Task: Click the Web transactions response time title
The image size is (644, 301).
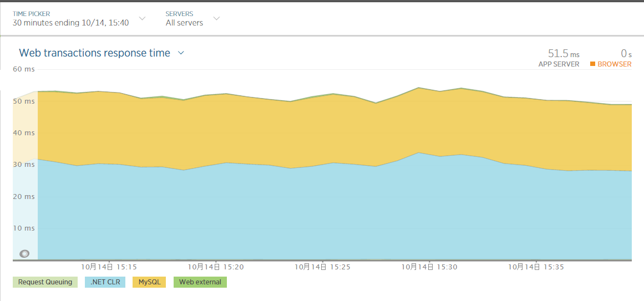Action: (x=94, y=53)
